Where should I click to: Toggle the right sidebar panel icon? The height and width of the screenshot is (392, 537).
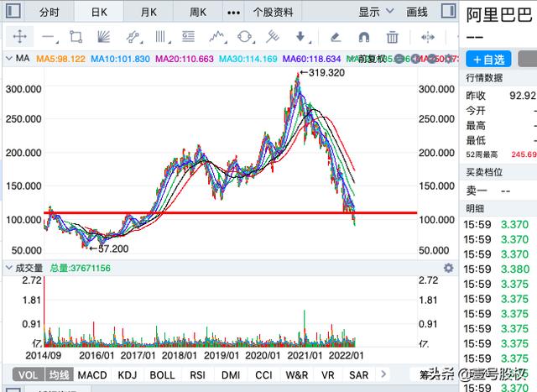tap(448, 11)
